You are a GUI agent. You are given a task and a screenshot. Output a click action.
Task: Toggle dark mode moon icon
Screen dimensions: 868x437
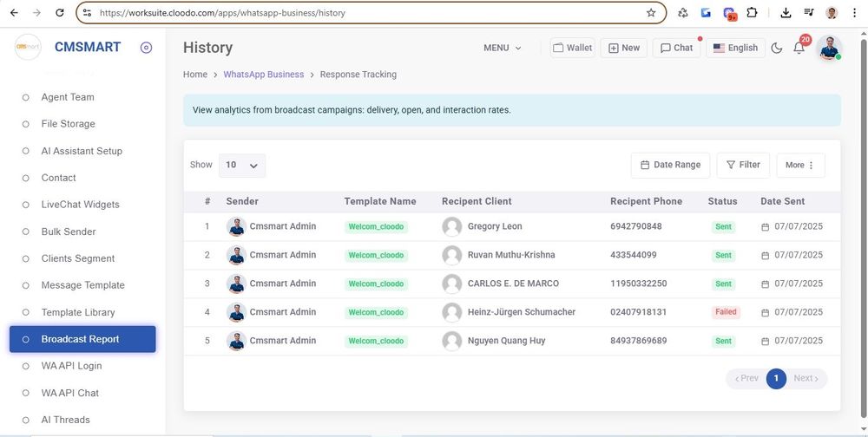click(776, 49)
